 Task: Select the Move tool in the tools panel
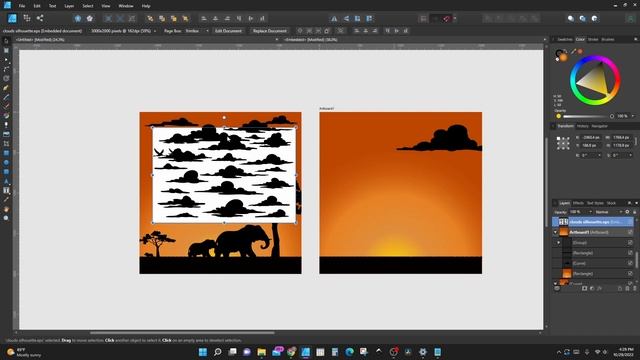6,41
